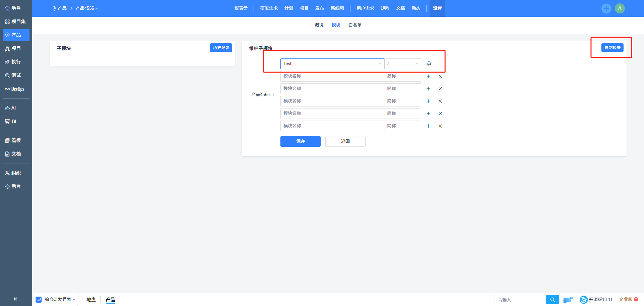
Task: Open the 产品4556 product switcher dropdown
Action: [x=87, y=8]
